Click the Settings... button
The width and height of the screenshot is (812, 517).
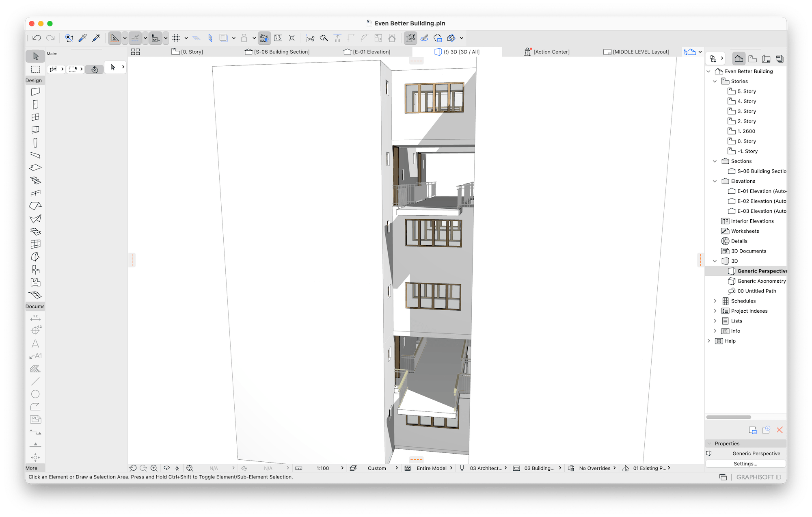[745, 464]
